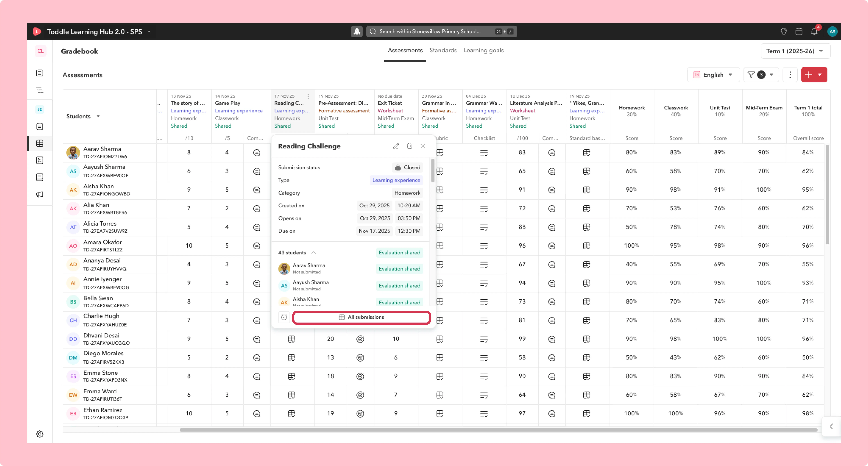
Task: Open Aisha Khan's checklist icon
Action: pyautogui.click(x=484, y=190)
